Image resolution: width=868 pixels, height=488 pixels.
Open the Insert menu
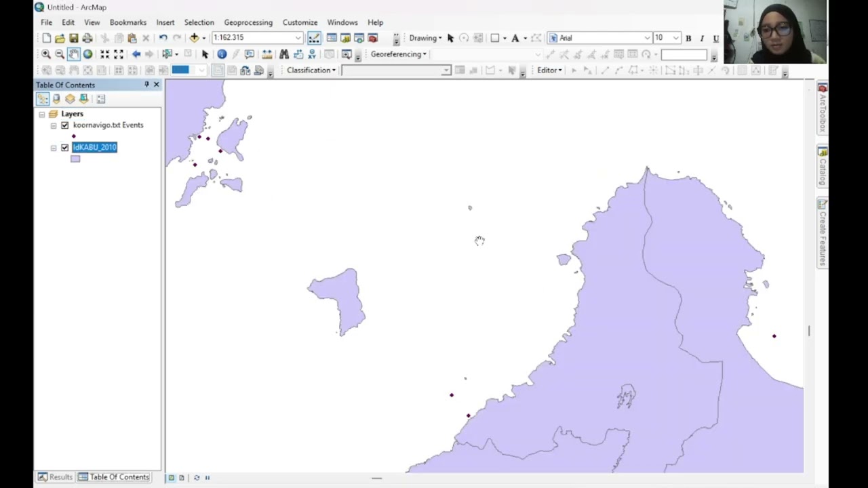(x=165, y=22)
